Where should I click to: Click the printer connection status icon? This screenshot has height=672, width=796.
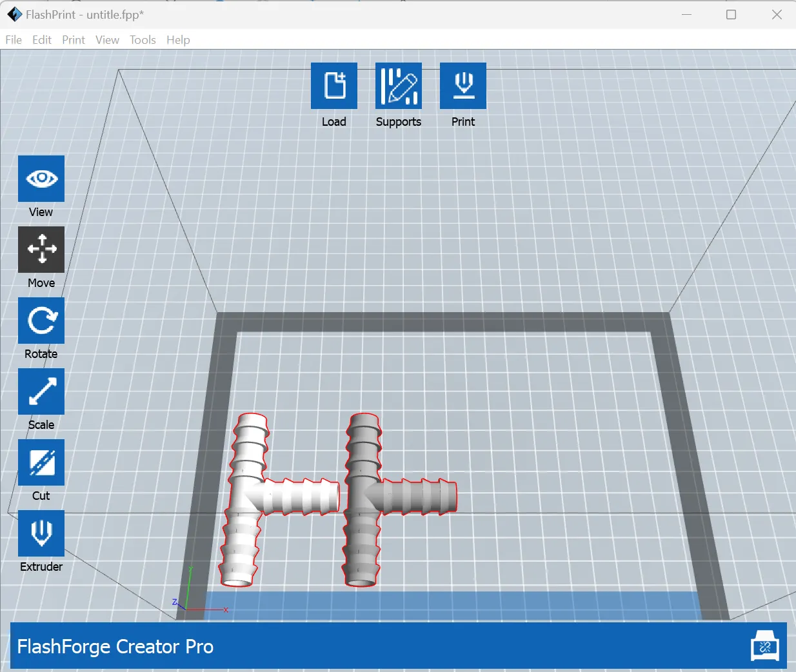765,646
